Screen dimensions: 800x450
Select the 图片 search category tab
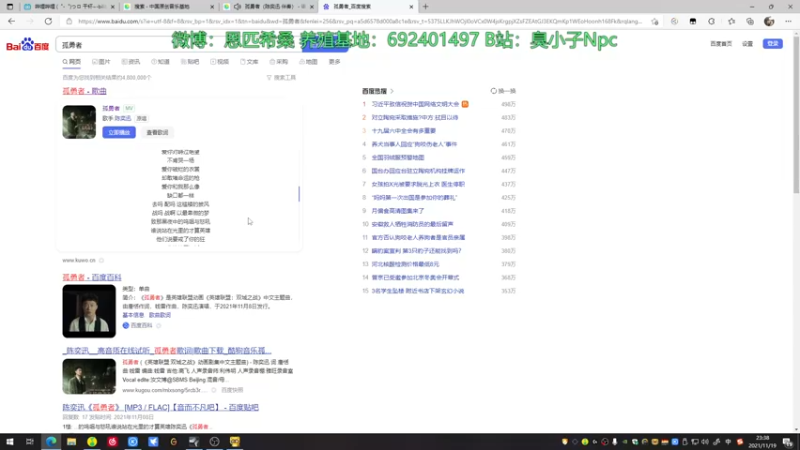[101, 62]
